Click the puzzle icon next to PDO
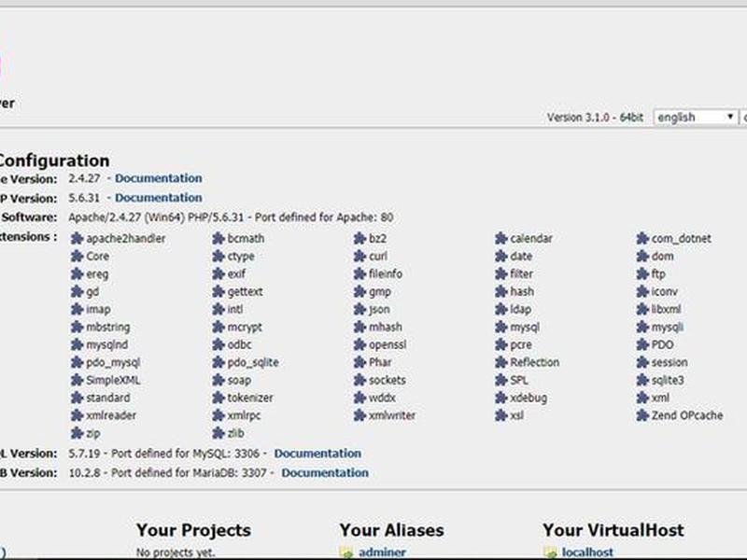747x560 pixels. pos(642,344)
